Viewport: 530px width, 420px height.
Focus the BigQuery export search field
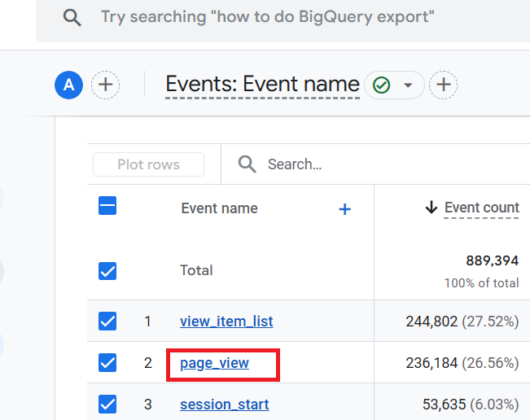(x=269, y=17)
